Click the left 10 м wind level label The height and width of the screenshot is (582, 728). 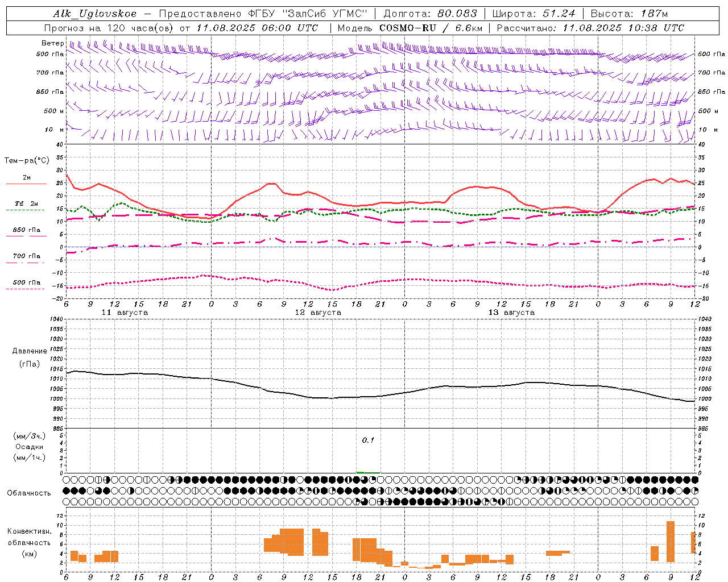click(55, 130)
